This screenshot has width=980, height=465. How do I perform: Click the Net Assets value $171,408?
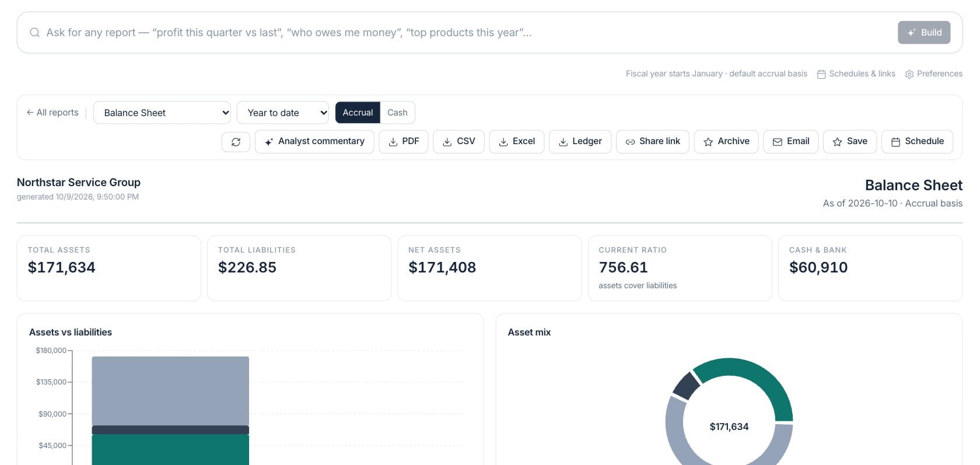point(442,267)
